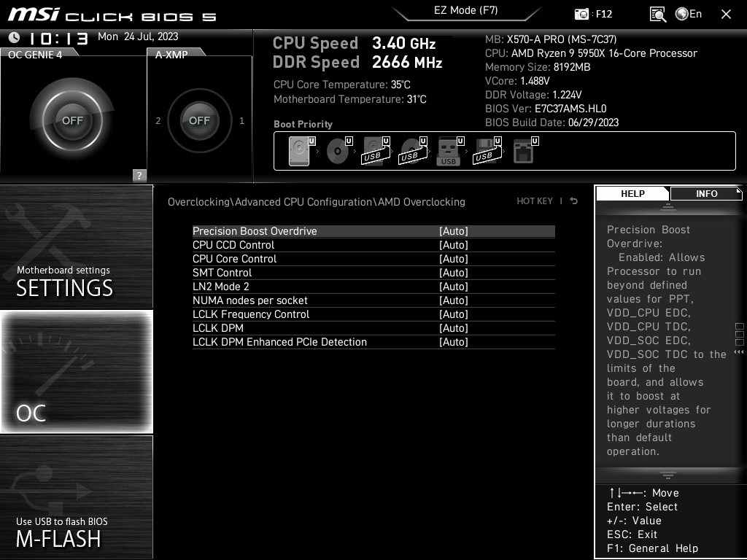747x560 pixels.
Task: Click the question mark help button
Action: pos(138,175)
